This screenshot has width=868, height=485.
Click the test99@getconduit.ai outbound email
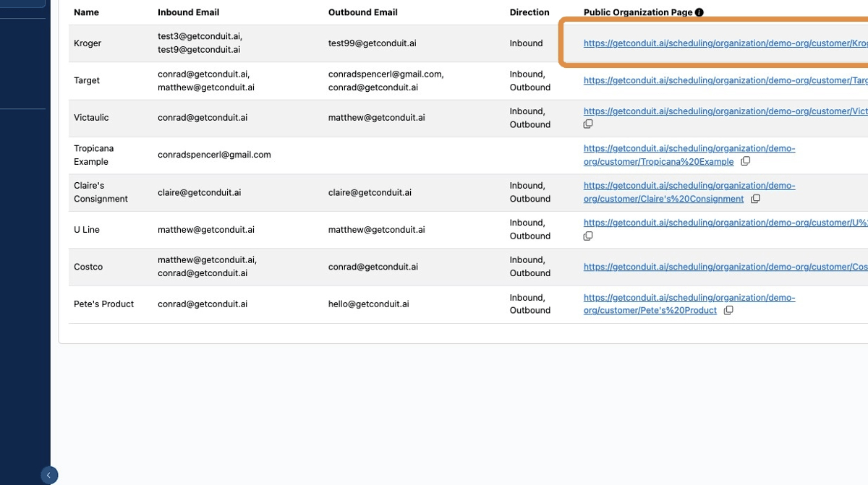click(373, 43)
